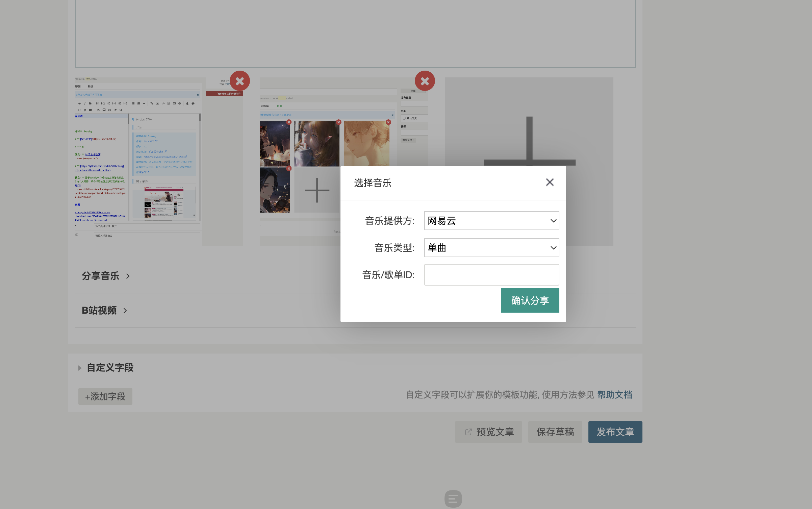
Task: Type in the 音乐/歌单ID field
Action: click(491, 275)
